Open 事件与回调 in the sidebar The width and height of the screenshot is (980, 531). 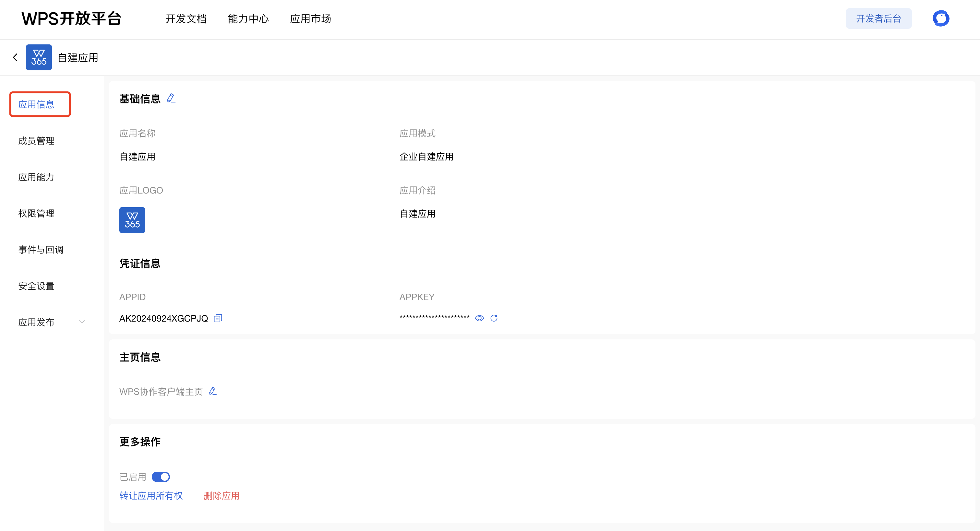41,250
